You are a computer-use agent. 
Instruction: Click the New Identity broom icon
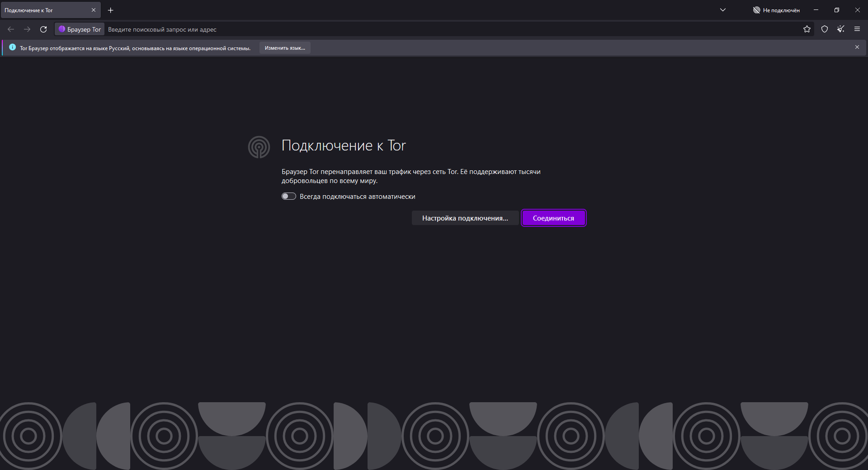(x=841, y=29)
